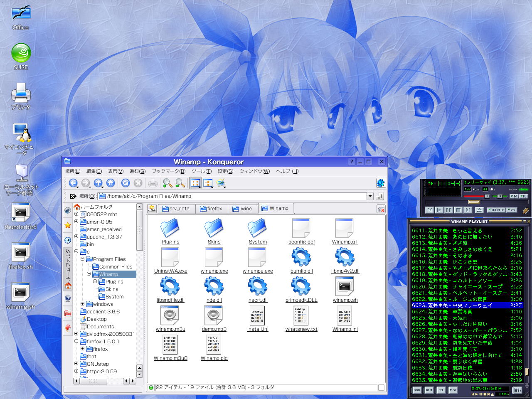Switch to Tree View in Konqueror toolbar
The width and height of the screenshot is (532, 399).
point(208,183)
